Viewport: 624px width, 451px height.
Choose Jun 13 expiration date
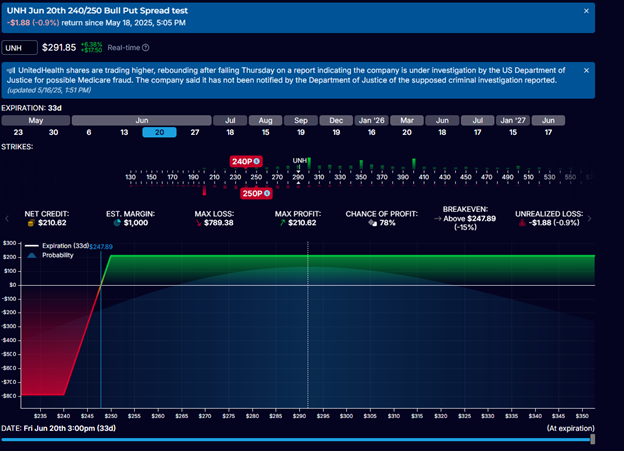[124, 133]
